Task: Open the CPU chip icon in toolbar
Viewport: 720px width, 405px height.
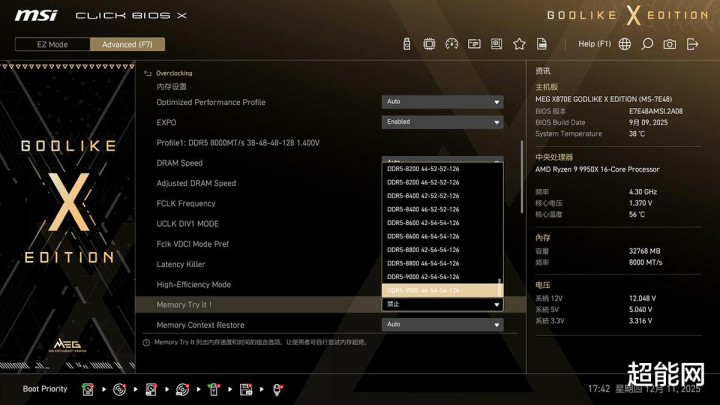Action: pyautogui.click(x=429, y=44)
